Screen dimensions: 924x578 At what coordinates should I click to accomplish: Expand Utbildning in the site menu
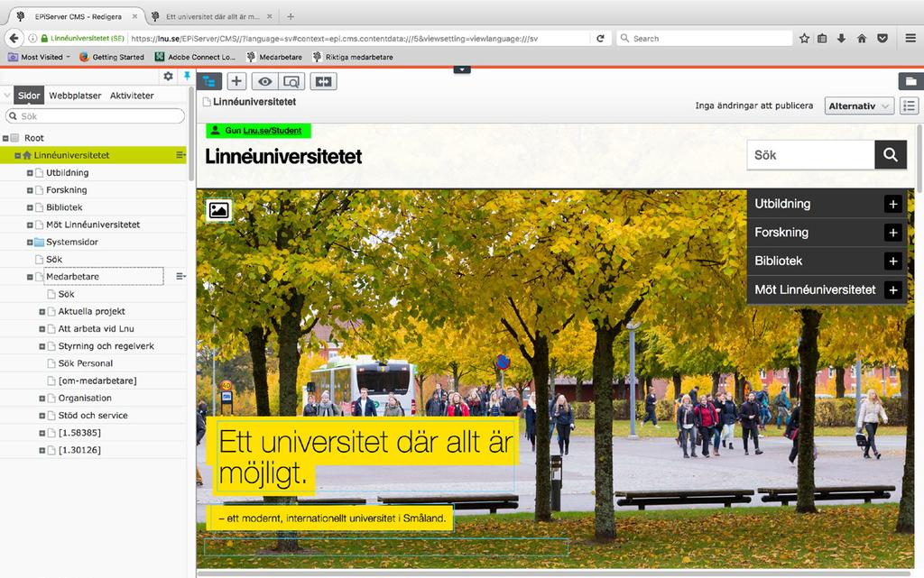pos(893,204)
